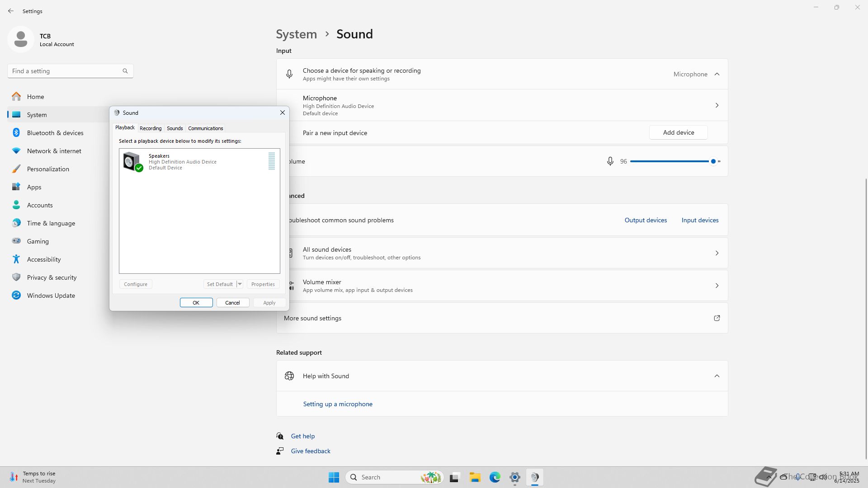The image size is (868, 488).
Task: Click the Bluetooth & devices sidebar icon
Action: 16,133
